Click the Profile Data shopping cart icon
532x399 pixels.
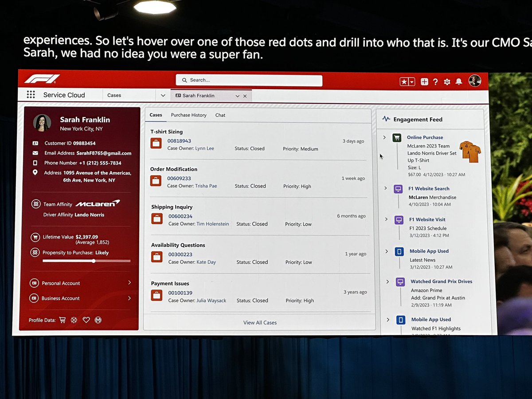coord(62,320)
